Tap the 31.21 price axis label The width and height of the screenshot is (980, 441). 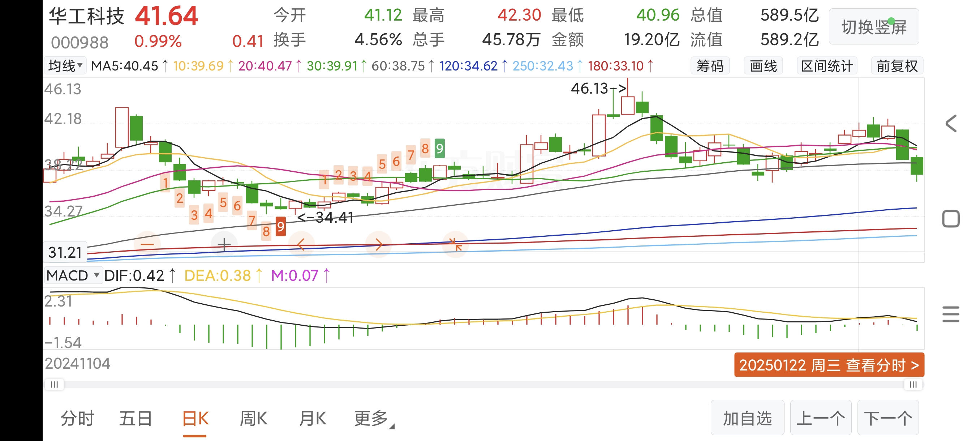pos(65,252)
